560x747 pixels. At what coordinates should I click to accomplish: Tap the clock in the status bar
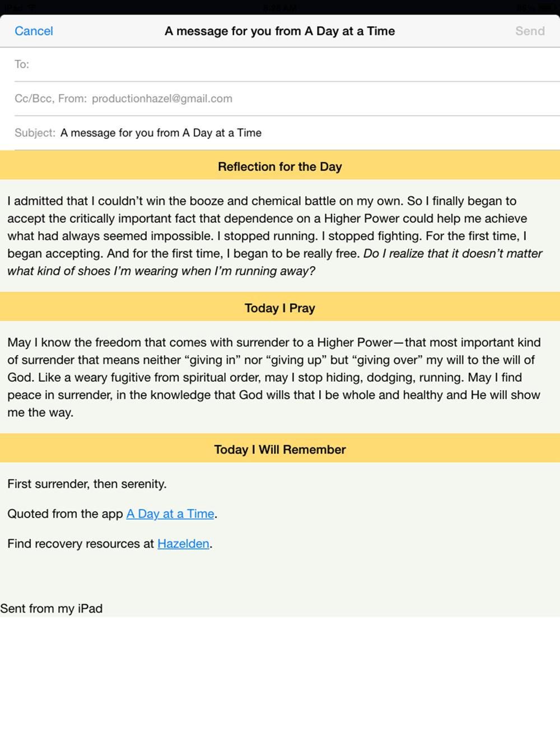[x=280, y=7]
